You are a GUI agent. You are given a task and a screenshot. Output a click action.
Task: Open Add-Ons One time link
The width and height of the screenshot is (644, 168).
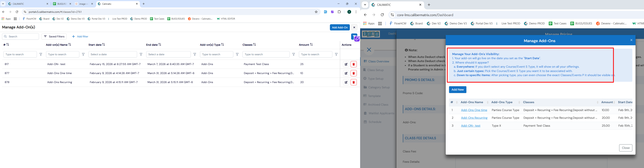point(474,110)
